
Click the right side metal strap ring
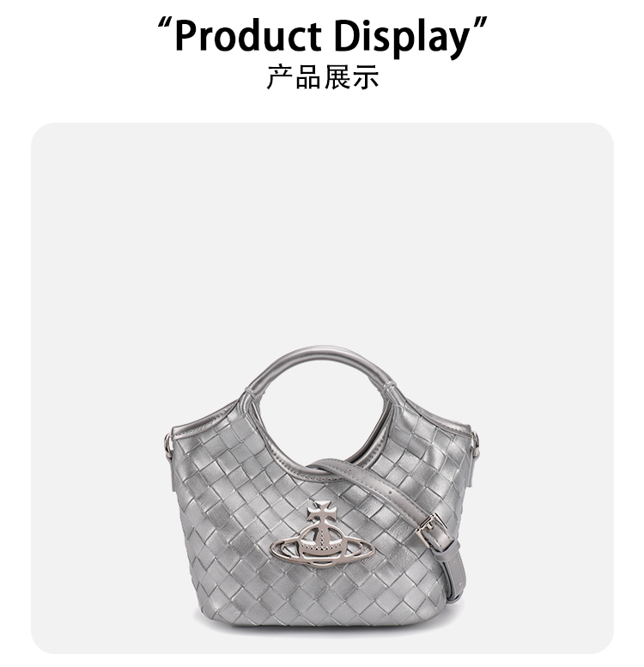(475, 445)
